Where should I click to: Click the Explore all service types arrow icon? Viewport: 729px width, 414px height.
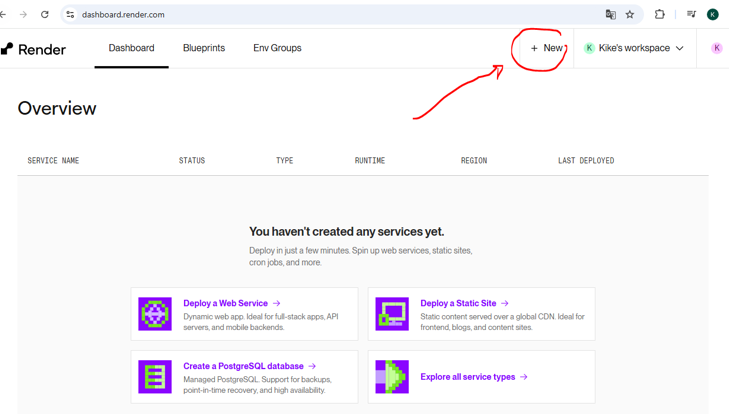tap(392, 377)
